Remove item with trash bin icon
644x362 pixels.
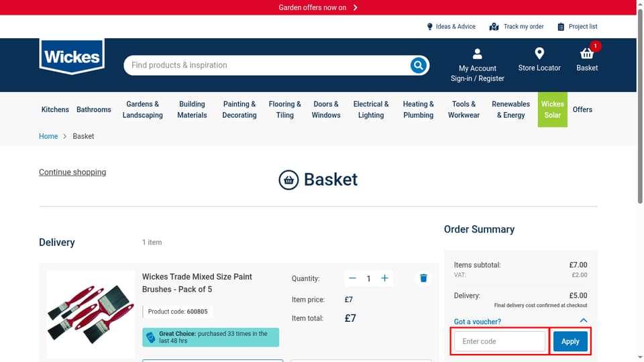423,278
